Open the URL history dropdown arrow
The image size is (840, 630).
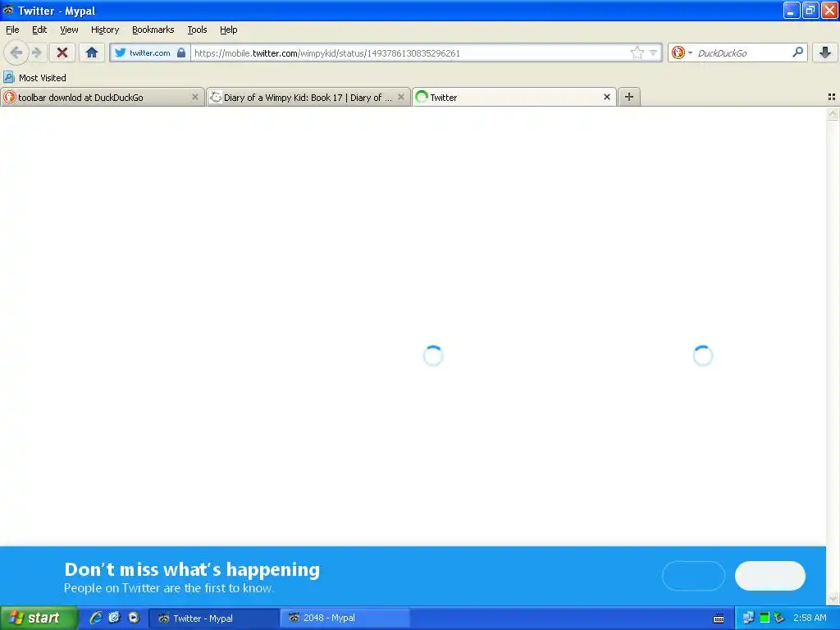(653, 52)
